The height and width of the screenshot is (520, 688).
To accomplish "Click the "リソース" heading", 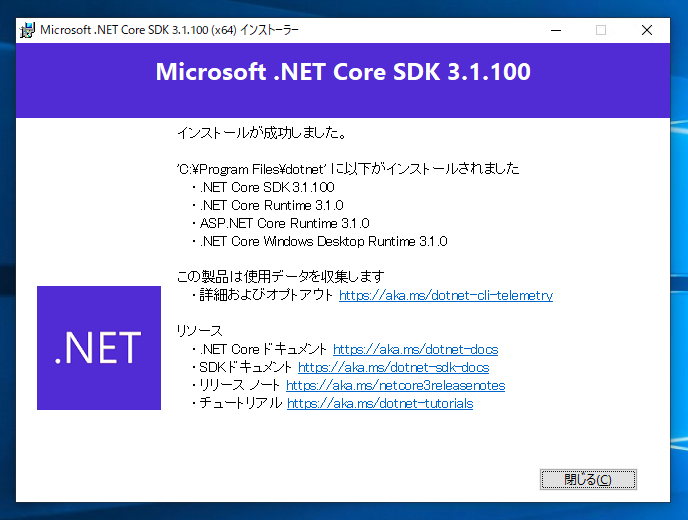I will pos(200,330).
